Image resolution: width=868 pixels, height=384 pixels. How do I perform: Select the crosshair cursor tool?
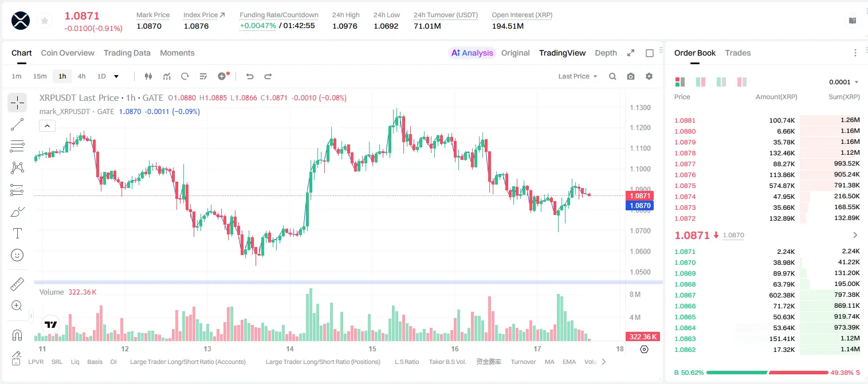[x=17, y=103]
